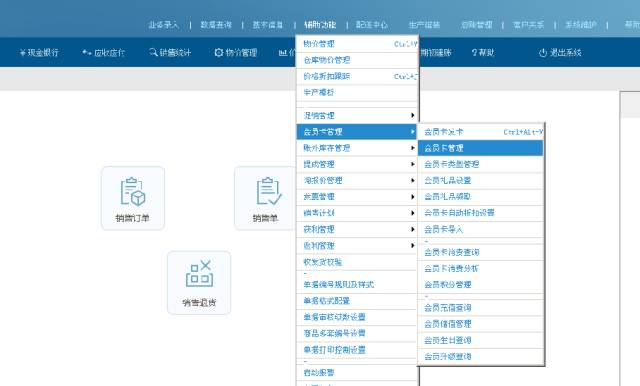Viewport: 640px width, 386px height.
Task: Expand the 询报价管理 submenu arrow
Action: pyautogui.click(x=413, y=180)
